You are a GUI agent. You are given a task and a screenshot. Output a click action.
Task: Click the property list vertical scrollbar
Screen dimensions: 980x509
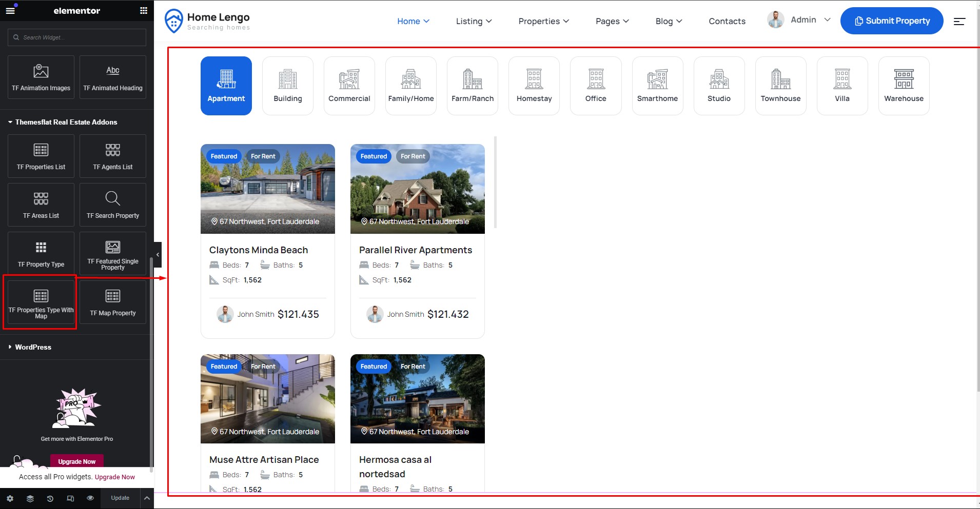coord(495,182)
